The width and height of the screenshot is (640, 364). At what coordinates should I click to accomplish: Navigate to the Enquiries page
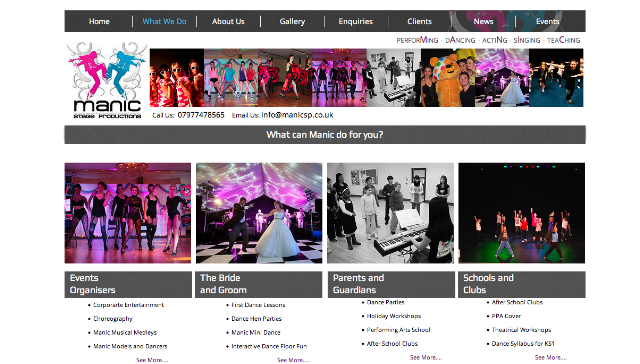[x=356, y=21]
